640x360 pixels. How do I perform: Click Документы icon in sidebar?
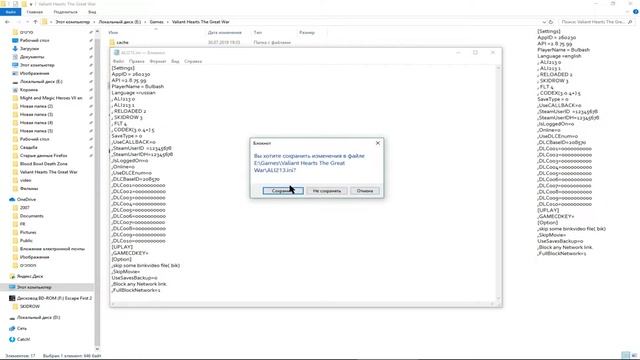coord(15,57)
